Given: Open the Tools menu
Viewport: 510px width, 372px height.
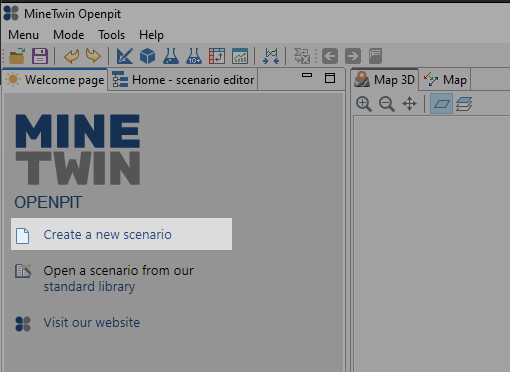Looking at the screenshot, I should pyautogui.click(x=112, y=35).
